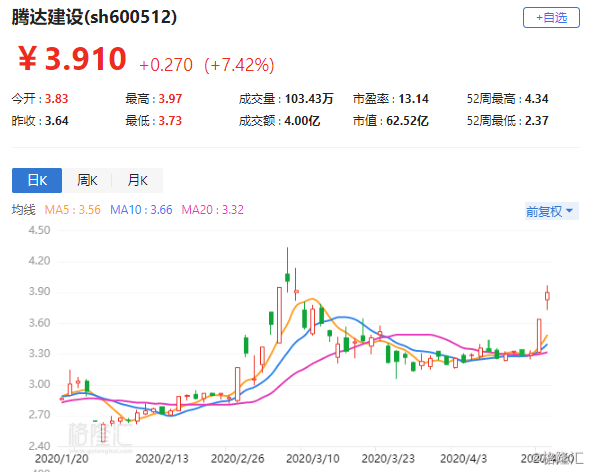Click the 昨收 previous close 3.64
The width and height of the screenshot is (591, 472).
point(57,121)
